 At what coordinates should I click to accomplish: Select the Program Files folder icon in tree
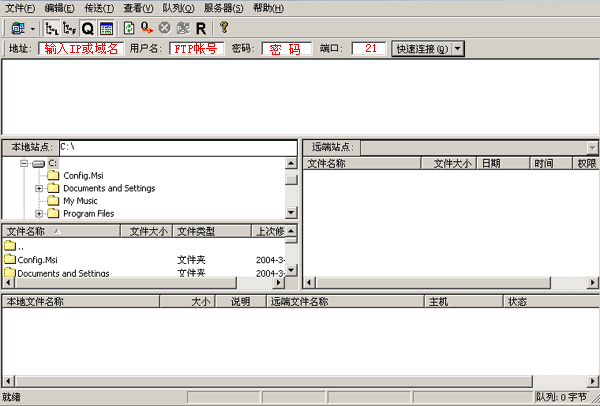click(53, 213)
